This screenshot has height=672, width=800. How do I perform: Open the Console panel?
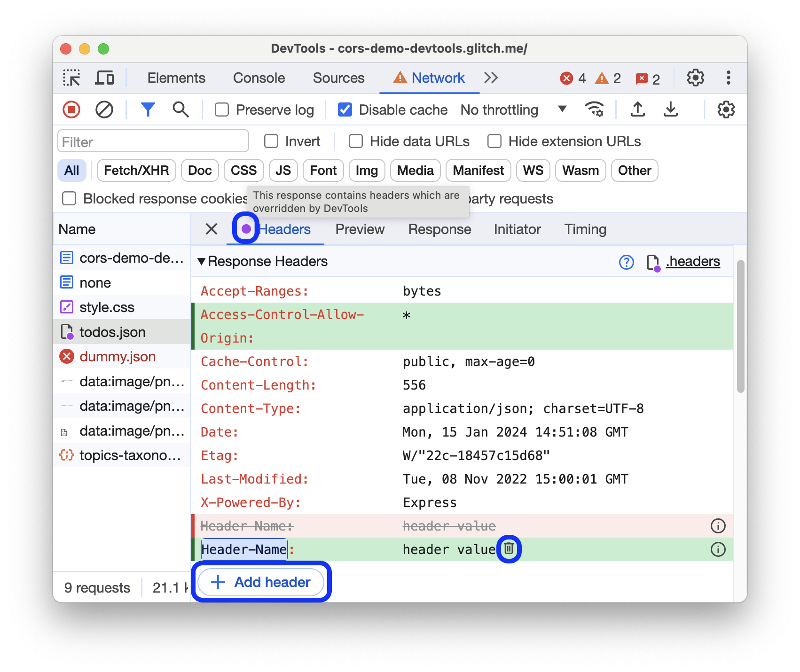pyautogui.click(x=258, y=78)
